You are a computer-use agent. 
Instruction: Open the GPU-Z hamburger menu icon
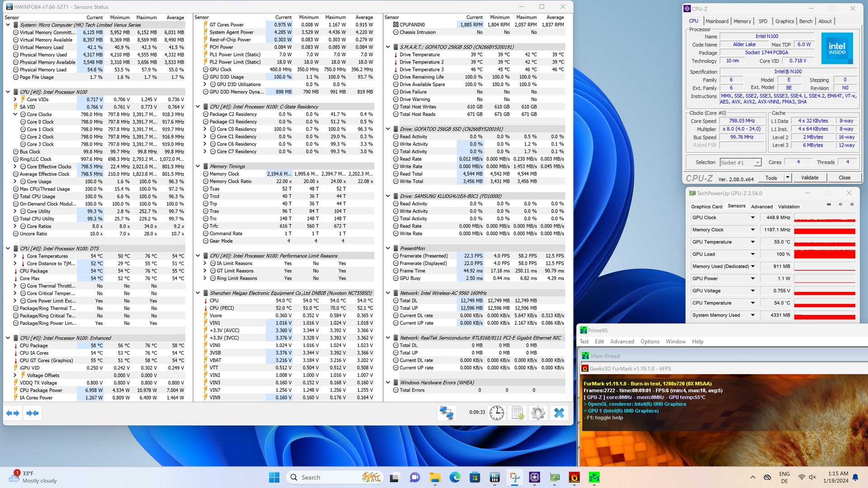[852, 205]
